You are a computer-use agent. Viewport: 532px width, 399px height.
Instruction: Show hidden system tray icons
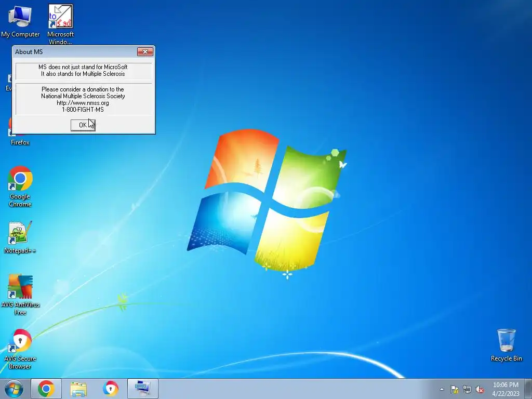[442, 389]
